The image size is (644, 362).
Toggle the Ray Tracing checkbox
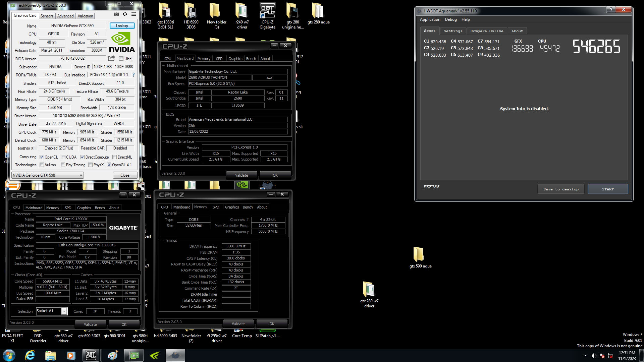click(x=63, y=165)
